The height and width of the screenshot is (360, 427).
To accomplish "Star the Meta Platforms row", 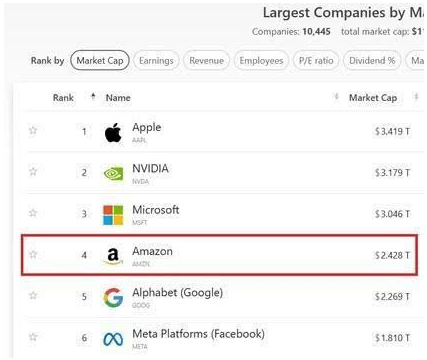I will (x=33, y=337).
